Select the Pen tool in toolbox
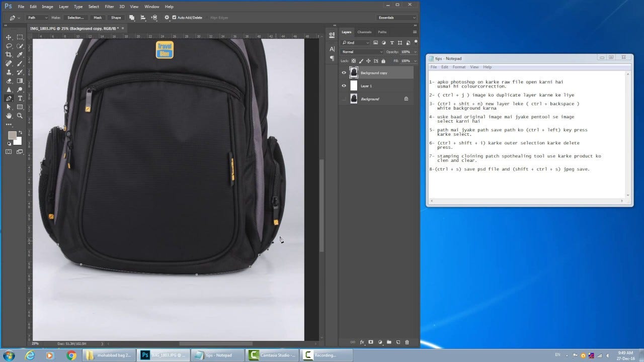 pos(9,98)
